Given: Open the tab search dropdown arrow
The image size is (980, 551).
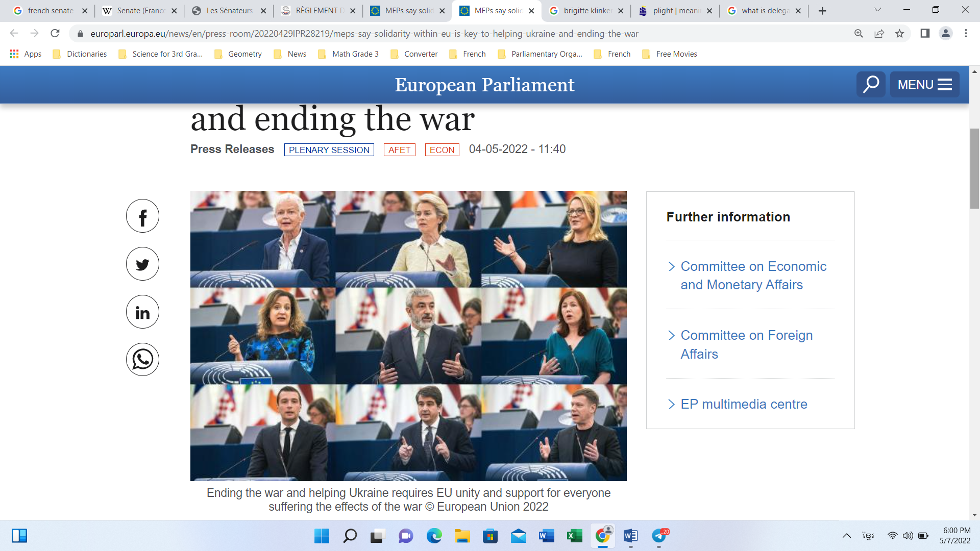Looking at the screenshot, I should click(877, 10).
